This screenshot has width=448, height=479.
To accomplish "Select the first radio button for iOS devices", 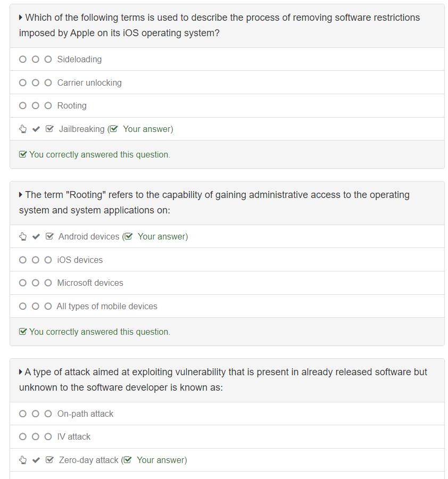I will (23, 260).
